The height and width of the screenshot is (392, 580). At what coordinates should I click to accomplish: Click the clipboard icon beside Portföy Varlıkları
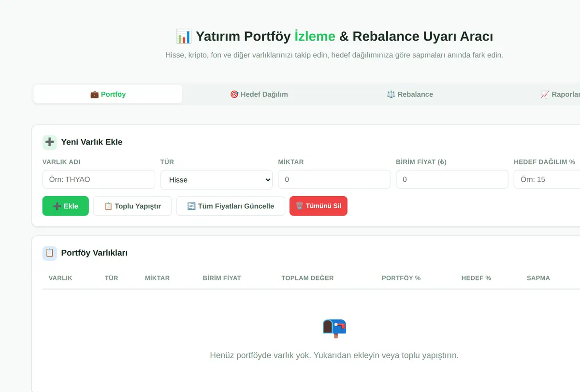coord(50,253)
